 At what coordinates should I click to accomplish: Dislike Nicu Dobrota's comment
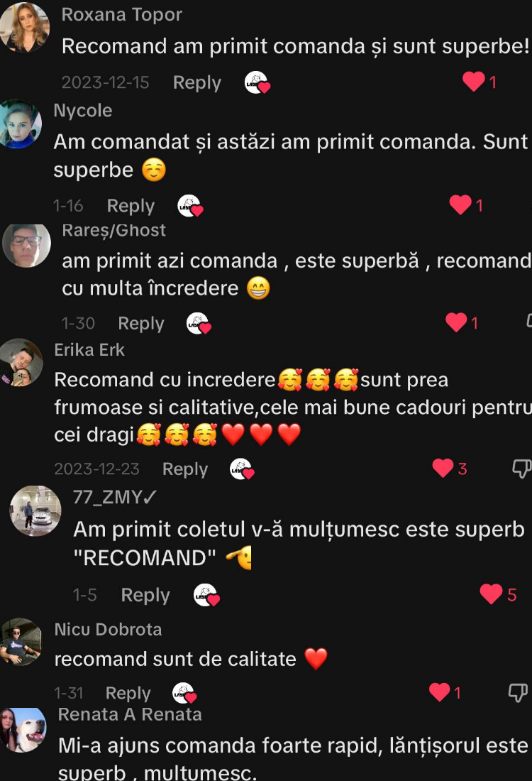coord(518,692)
